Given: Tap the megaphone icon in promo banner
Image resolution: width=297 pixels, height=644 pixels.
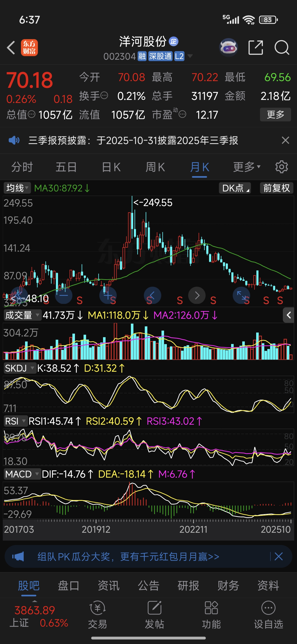Looking at the screenshot, I should point(18,556).
